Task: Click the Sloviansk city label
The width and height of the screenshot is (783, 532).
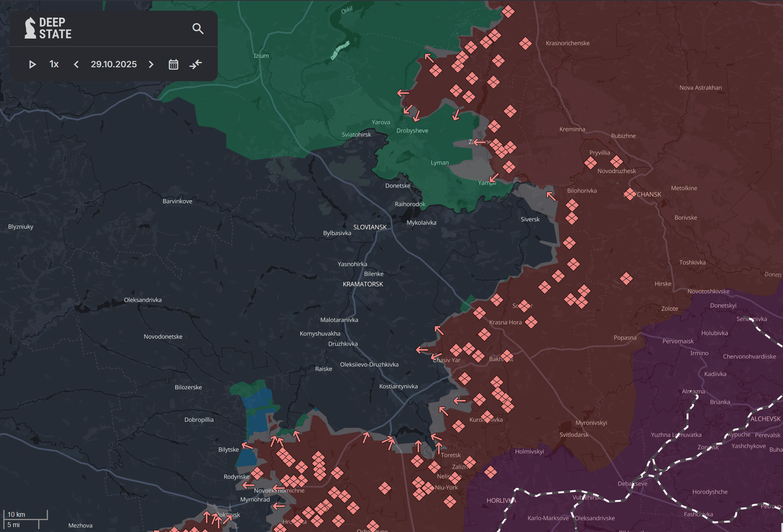Action: point(370,226)
